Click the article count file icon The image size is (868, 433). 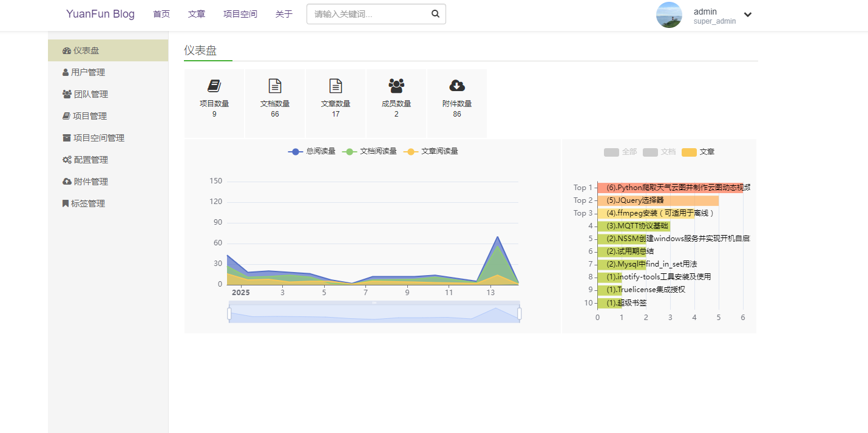click(x=336, y=86)
